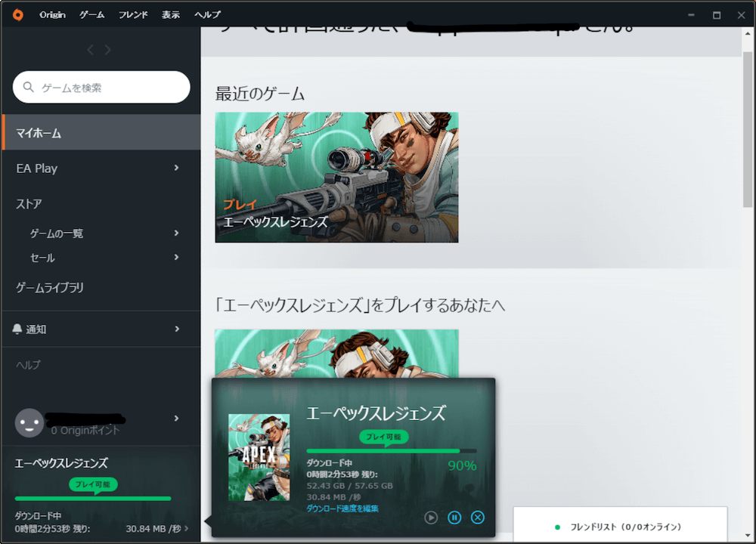Click the forward navigation arrow
756x544 pixels.
107,49
